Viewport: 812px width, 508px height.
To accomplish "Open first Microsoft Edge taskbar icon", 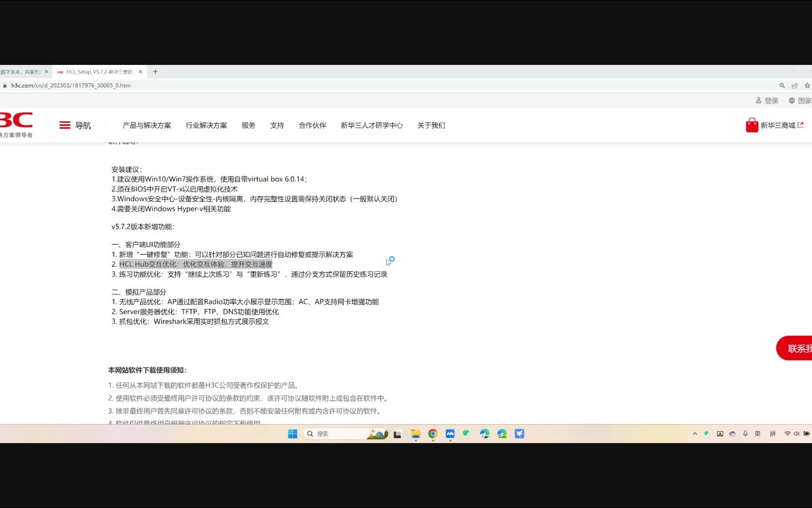I will point(484,434).
